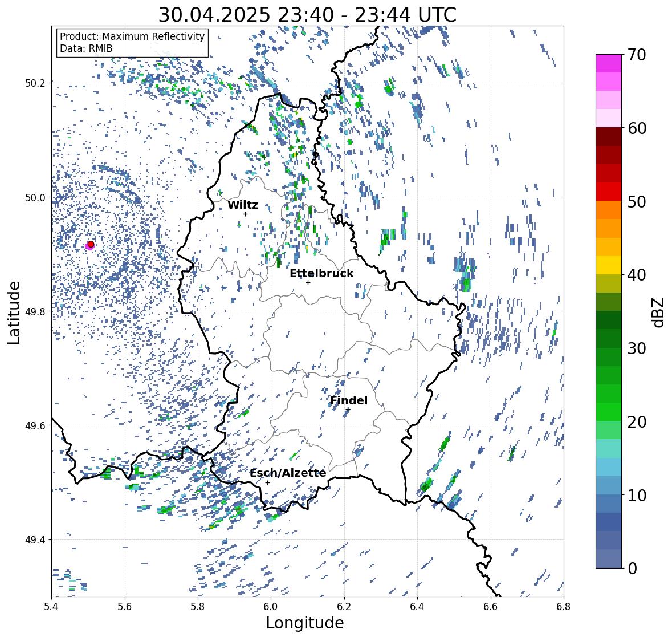The image size is (672, 637).
Task: Click the red radar location marker dot
Action: (x=91, y=244)
